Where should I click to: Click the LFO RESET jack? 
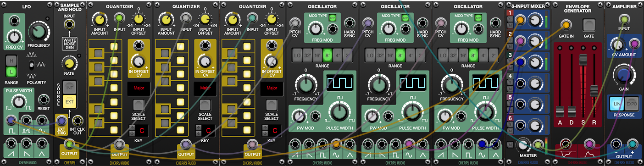click(x=44, y=100)
